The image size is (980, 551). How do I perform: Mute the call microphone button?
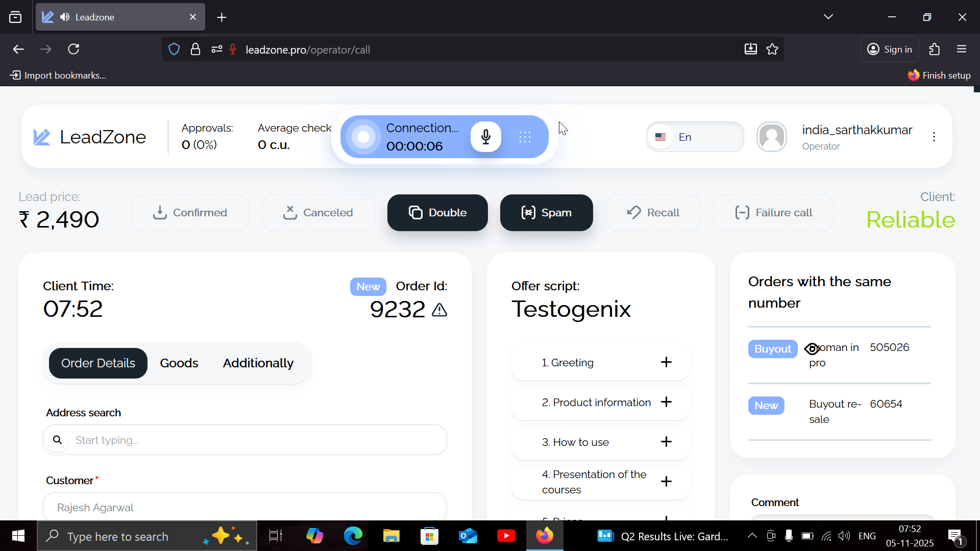[485, 137]
